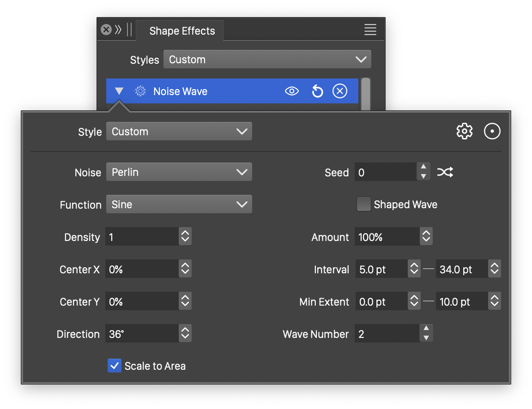
Task: Open the Shape Effects panel hamburger menu
Action: click(370, 30)
